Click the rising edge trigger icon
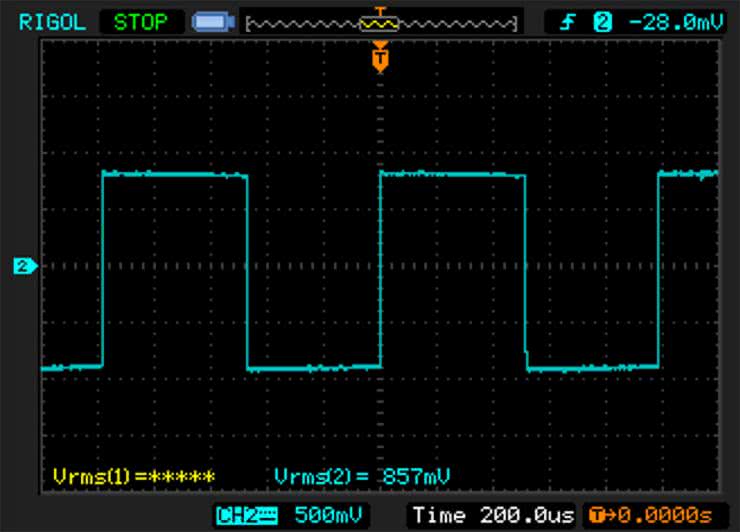 tap(568, 21)
